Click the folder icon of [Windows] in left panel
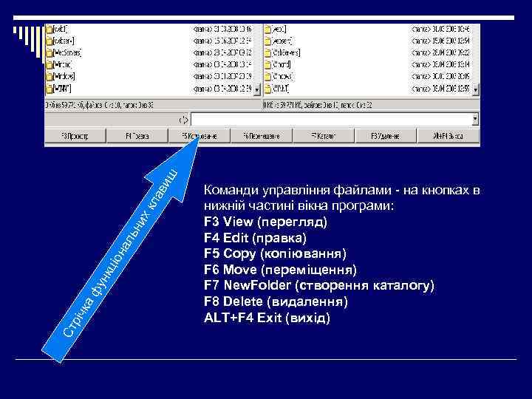The image size is (532, 399). pos(50,77)
